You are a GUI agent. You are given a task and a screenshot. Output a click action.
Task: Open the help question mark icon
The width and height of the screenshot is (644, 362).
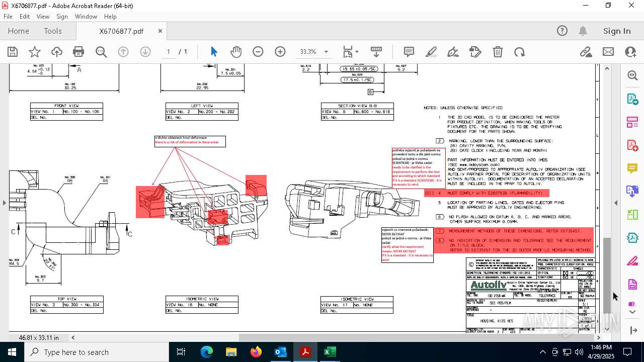click(562, 31)
